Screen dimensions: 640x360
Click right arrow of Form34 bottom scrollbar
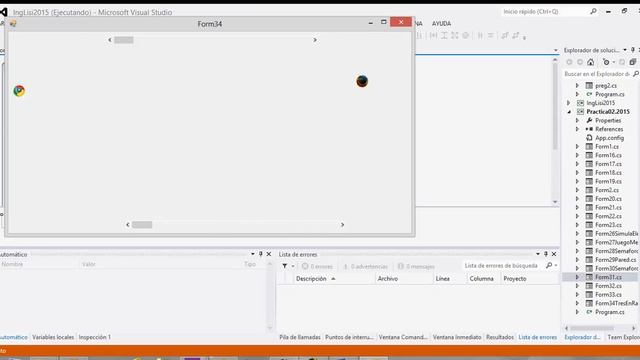(342, 225)
